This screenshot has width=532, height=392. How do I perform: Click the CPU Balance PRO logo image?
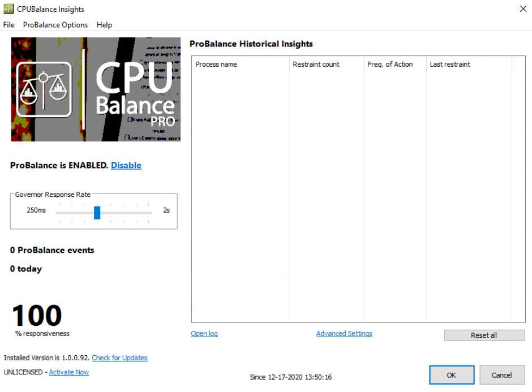[96, 89]
